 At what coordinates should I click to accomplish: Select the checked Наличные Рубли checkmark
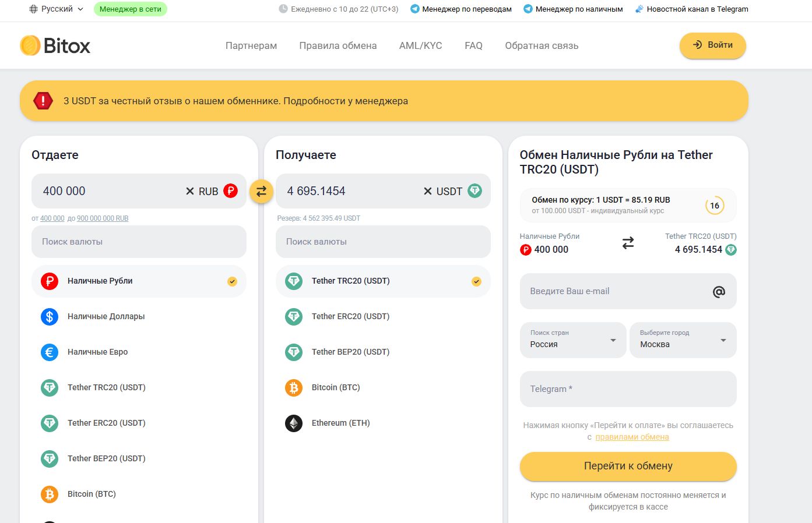(232, 281)
